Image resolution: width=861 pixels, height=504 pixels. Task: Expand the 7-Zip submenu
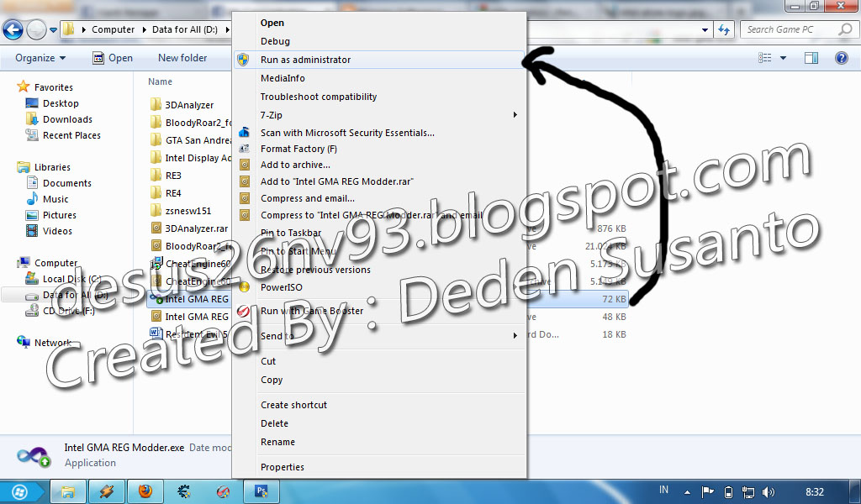tap(379, 114)
